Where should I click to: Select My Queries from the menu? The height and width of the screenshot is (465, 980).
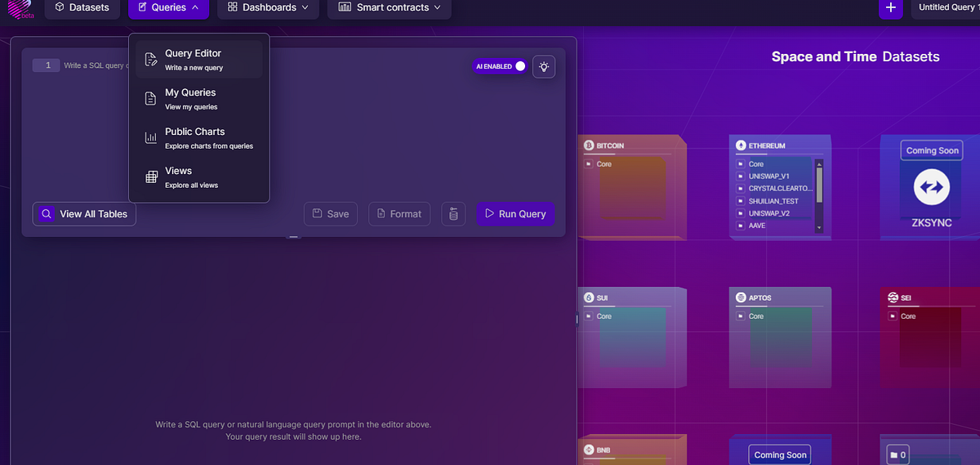coord(199,99)
